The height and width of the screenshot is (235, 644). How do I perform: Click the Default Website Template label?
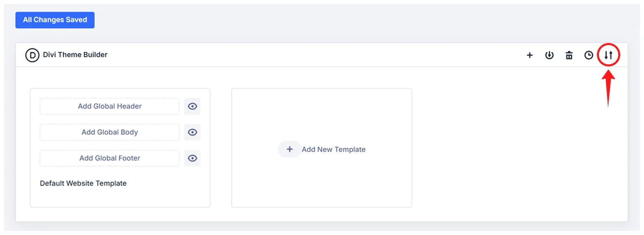(83, 183)
